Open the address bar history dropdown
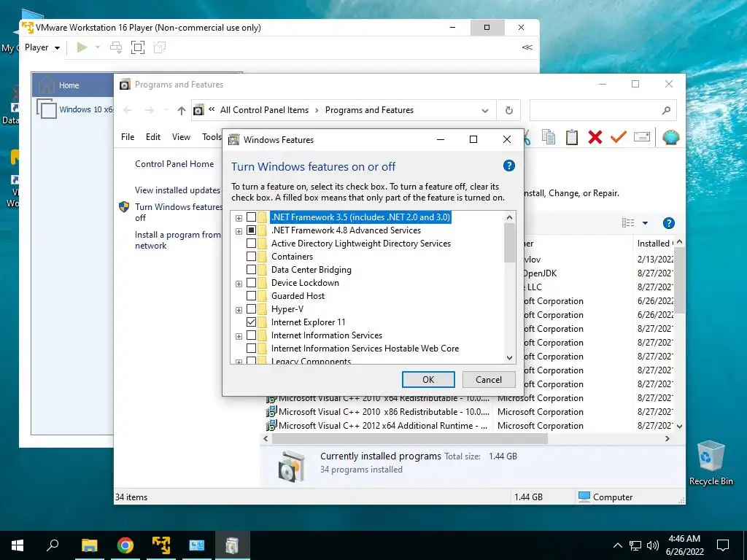 point(485,111)
